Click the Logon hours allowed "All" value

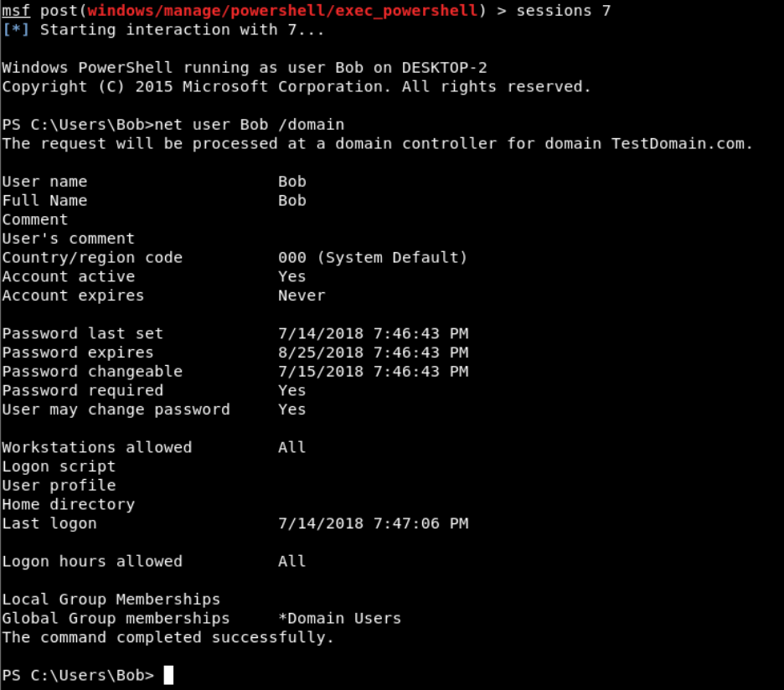(x=291, y=562)
